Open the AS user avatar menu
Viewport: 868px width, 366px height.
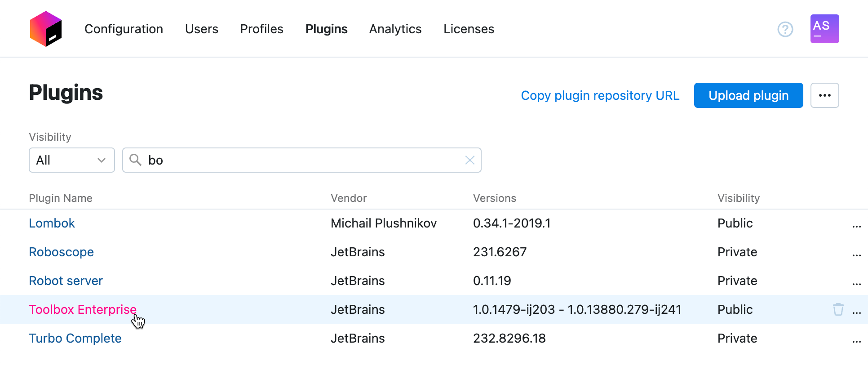coord(824,29)
